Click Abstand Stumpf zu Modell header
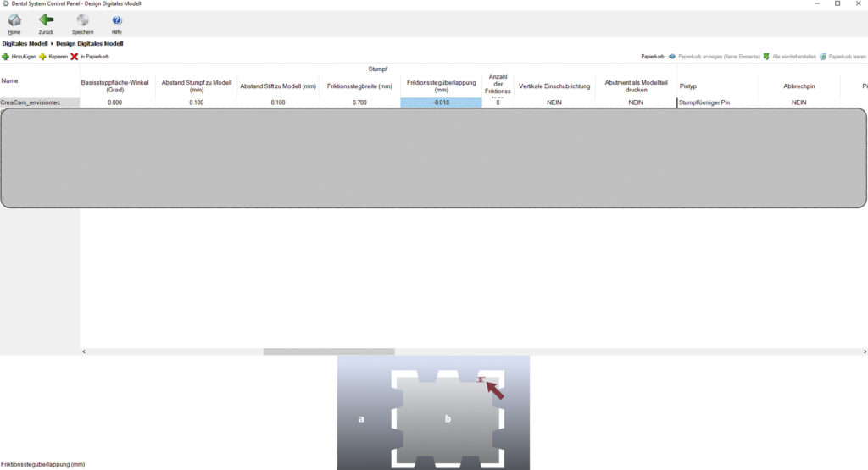The height and width of the screenshot is (470, 868). 197,86
